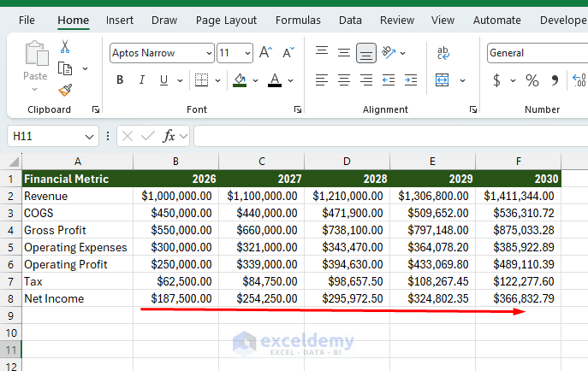Click the Select All corner triangle

[x=14, y=162]
